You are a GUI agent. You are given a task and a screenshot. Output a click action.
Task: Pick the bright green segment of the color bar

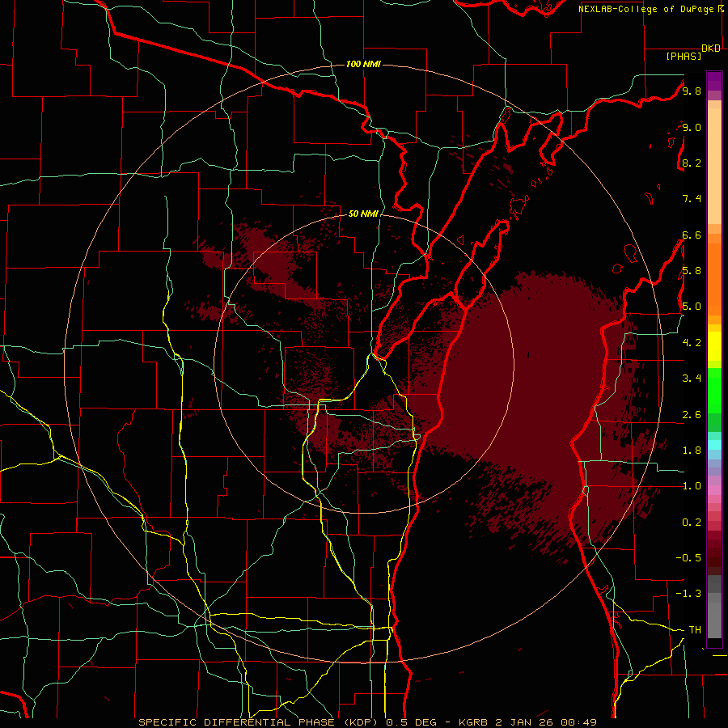tap(714, 391)
